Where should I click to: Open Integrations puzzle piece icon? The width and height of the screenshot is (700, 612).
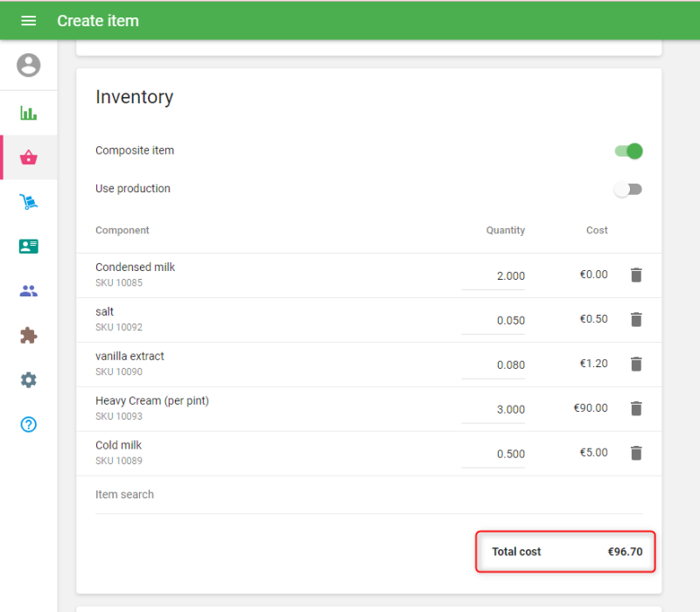(x=29, y=336)
